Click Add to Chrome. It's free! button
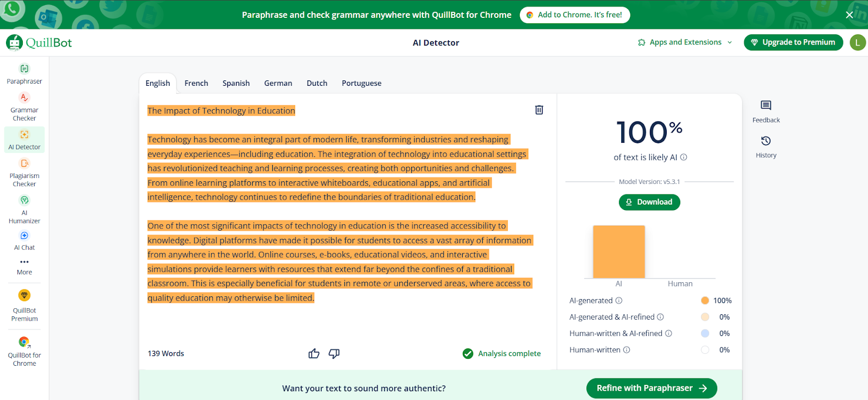868x400 pixels. (575, 15)
